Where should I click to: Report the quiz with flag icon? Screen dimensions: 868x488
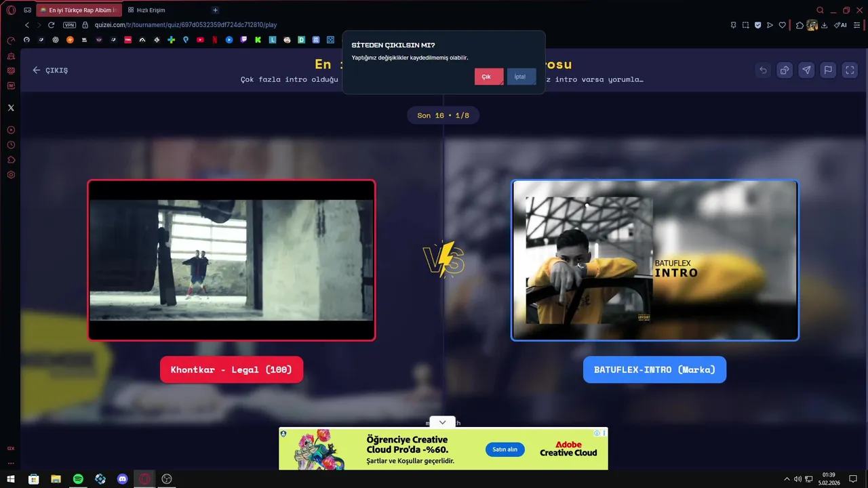point(828,70)
